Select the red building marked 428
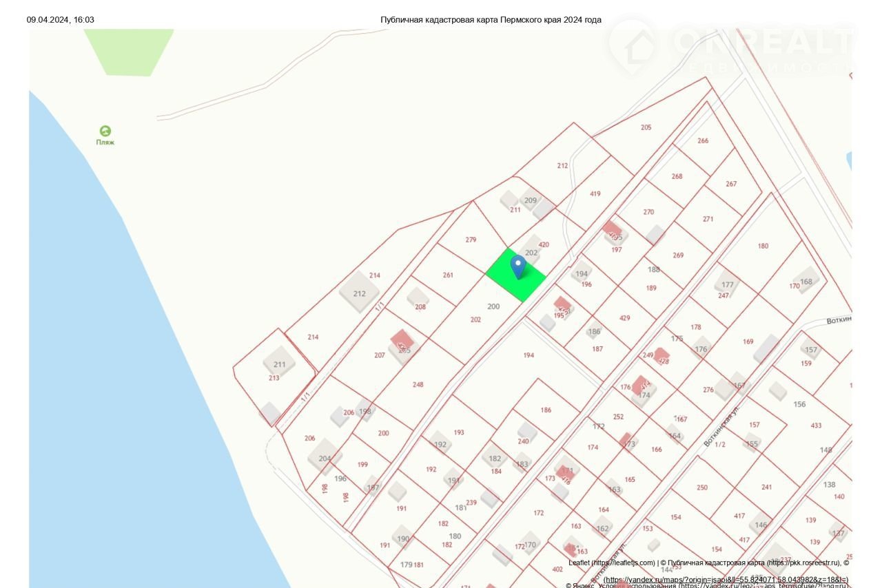The width and height of the screenshot is (882, 588). click(x=661, y=357)
